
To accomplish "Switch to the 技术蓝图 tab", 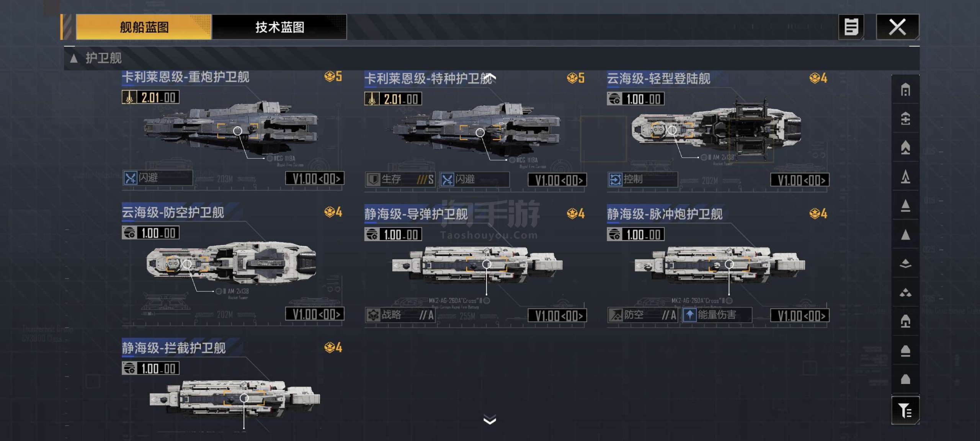I will [279, 27].
